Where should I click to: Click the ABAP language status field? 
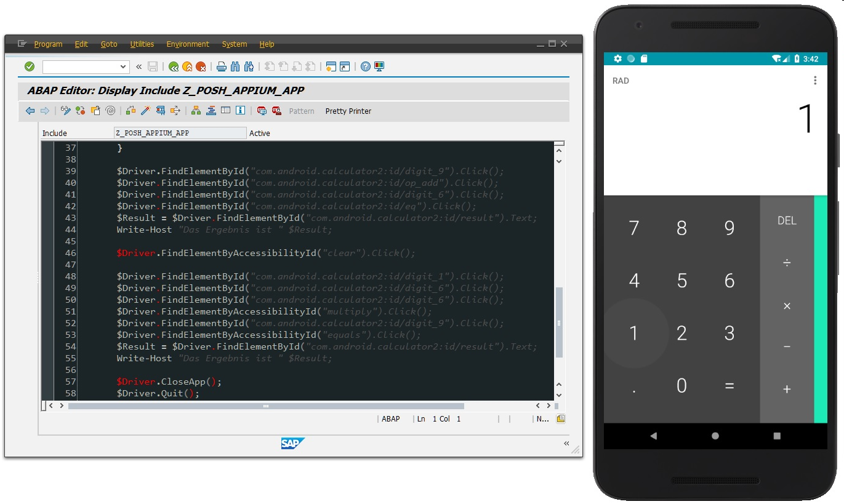[x=390, y=419]
